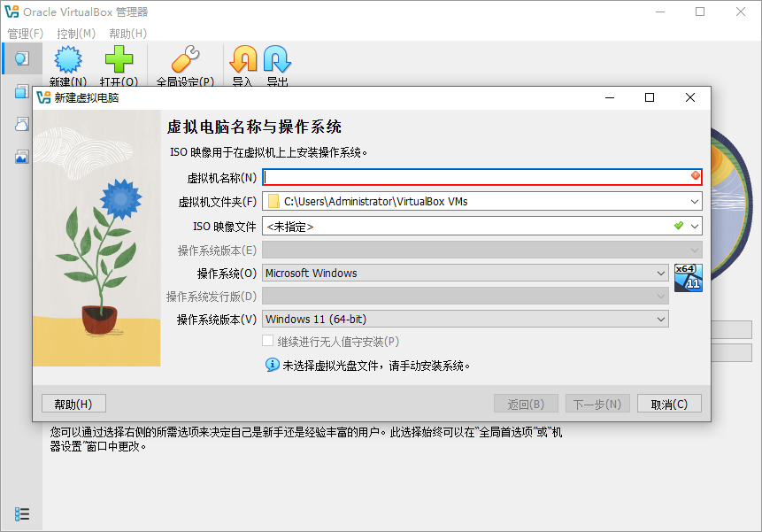This screenshot has height=532, width=762.
Task: Click the list icon at bottom-left corner
Action: tap(22, 513)
